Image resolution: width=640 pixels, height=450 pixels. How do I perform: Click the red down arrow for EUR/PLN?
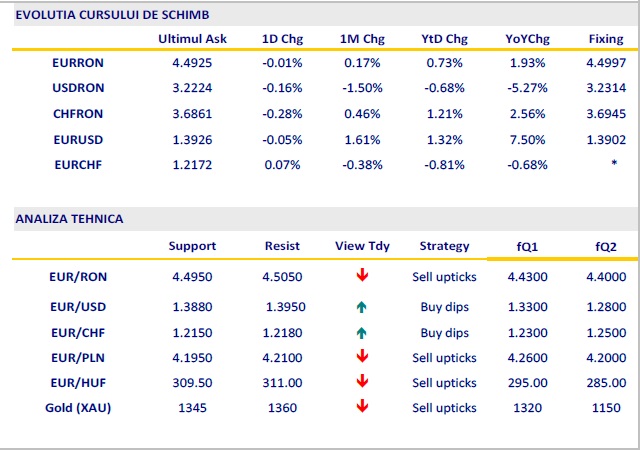(362, 356)
